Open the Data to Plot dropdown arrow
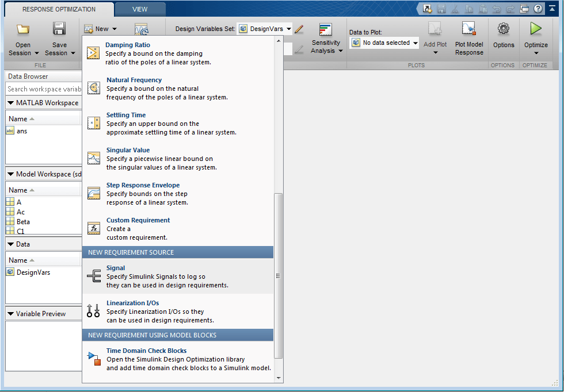Viewport: 564px width, 392px height. coord(415,43)
